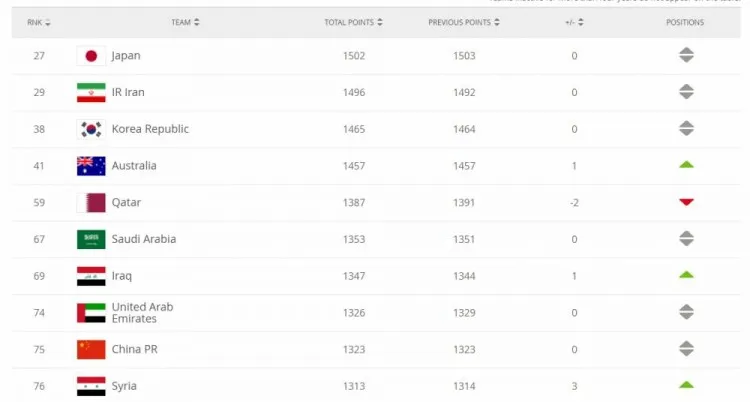Click Qatar's red down position arrow
This screenshot has width=750, height=402.
686,202
